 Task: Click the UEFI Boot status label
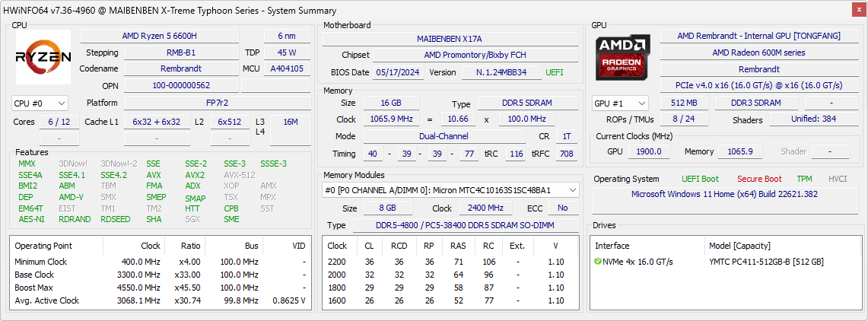(700, 179)
